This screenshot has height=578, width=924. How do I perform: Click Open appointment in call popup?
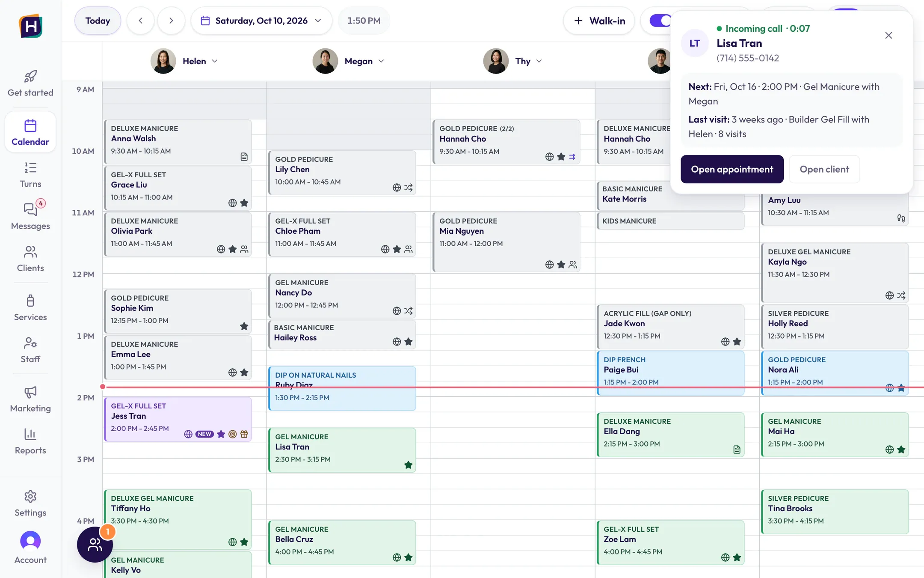point(732,169)
